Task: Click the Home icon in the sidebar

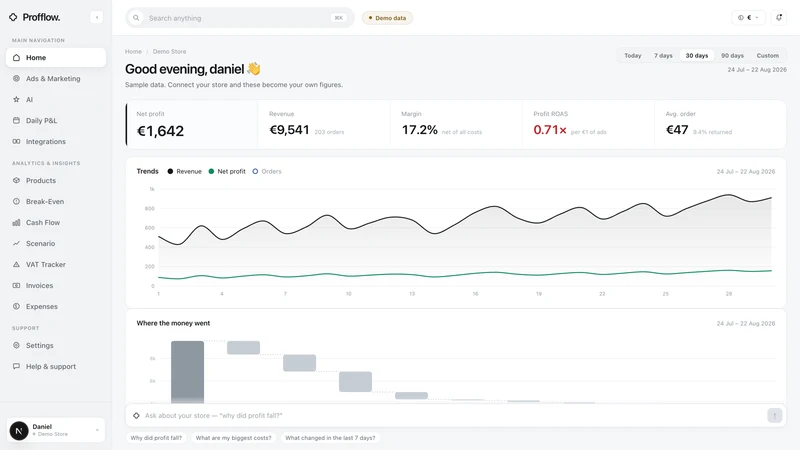Action: pos(16,58)
